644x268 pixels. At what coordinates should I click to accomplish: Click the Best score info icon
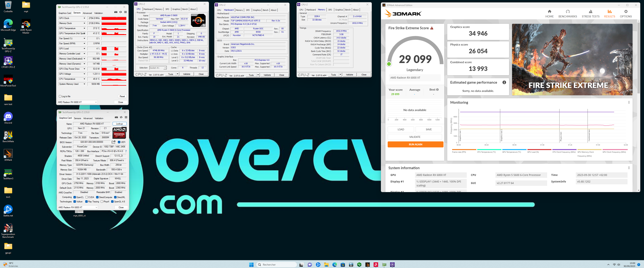click(437, 90)
